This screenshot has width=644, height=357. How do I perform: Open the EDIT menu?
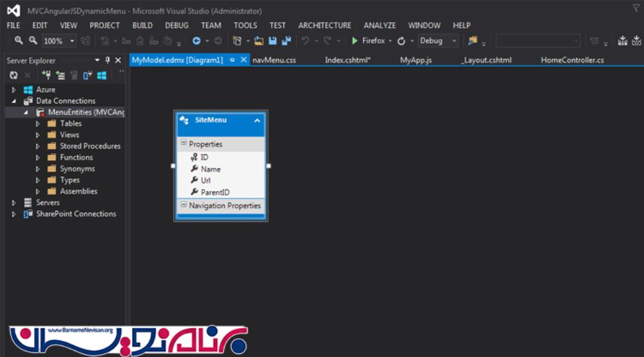coord(40,26)
